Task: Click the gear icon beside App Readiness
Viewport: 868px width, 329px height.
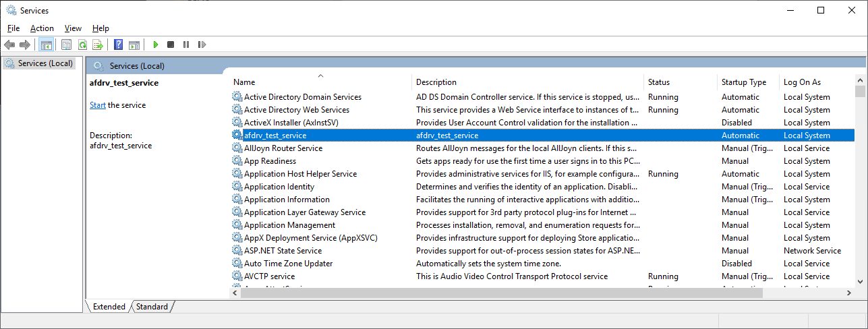Action: point(237,161)
